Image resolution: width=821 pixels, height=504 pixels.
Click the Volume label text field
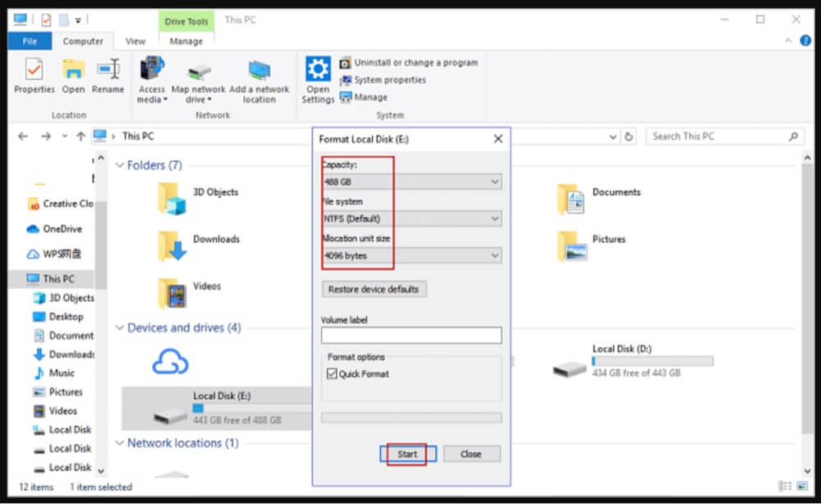pyautogui.click(x=410, y=335)
